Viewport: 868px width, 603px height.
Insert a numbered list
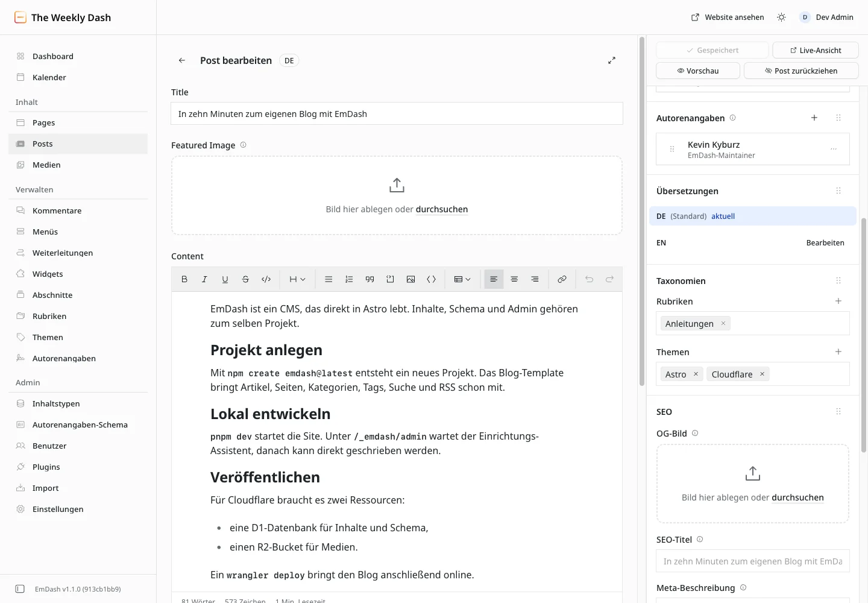tap(349, 279)
